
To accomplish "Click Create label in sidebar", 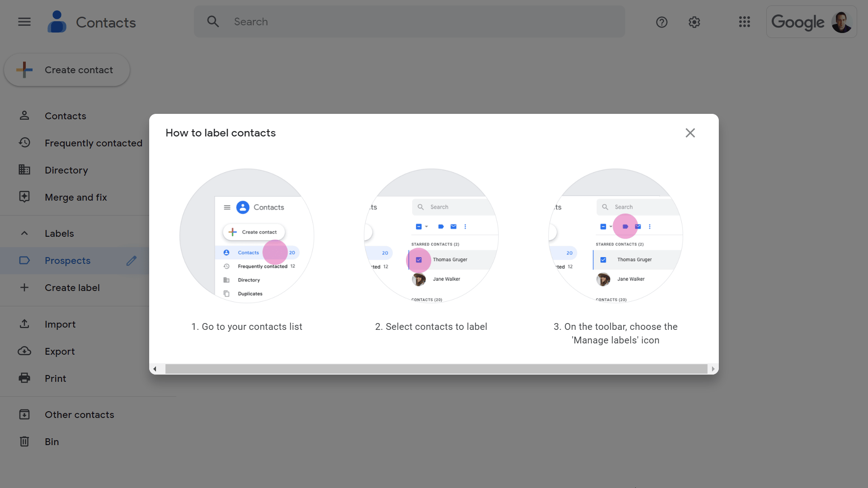I will click(75, 288).
